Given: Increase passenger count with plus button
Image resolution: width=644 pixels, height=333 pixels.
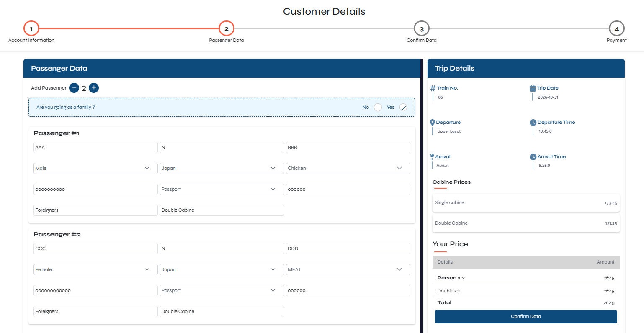Looking at the screenshot, I should tap(94, 88).
